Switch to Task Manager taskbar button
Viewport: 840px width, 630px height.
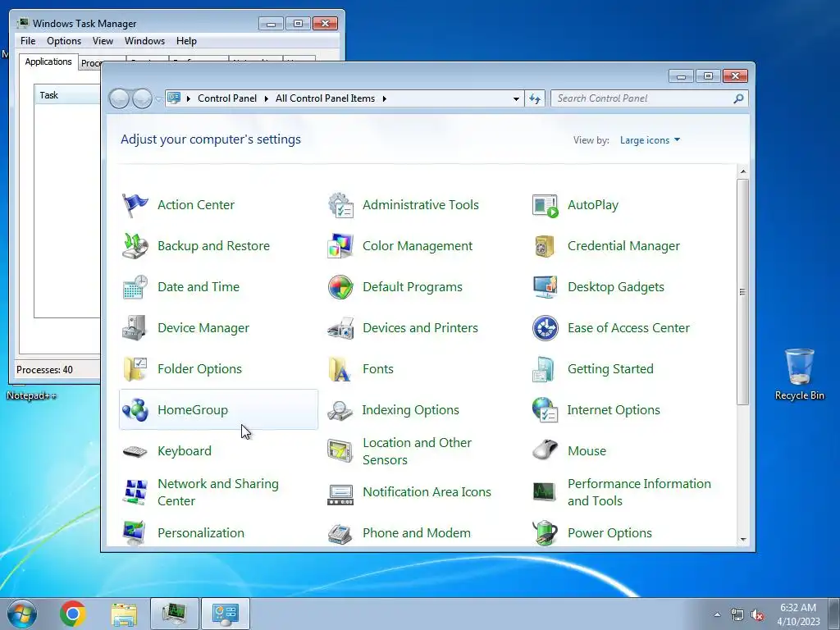(175, 614)
